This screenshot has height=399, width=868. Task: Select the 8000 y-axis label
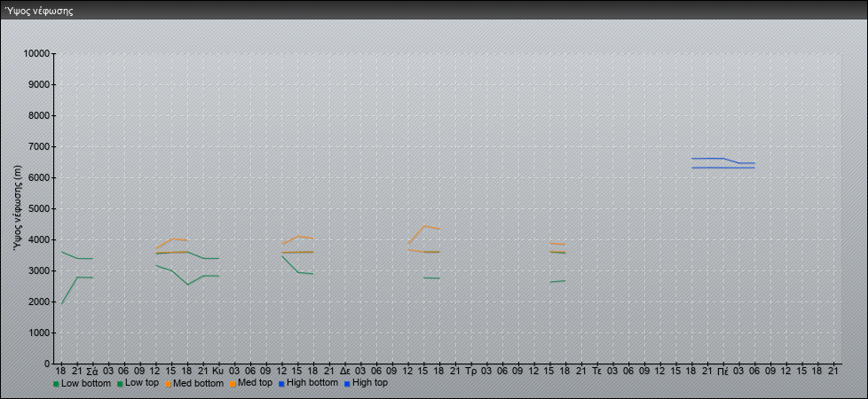coord(39,115)
